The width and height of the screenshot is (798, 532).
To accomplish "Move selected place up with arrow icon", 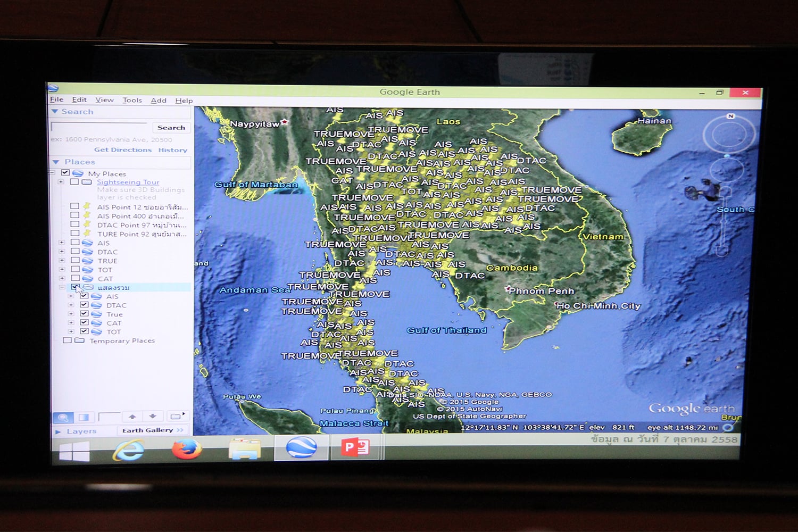I will pyautogui.click(x=132, y=417).
